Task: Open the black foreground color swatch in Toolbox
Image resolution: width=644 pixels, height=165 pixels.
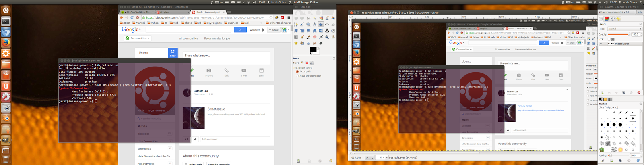Action: [x=313, y=49]
